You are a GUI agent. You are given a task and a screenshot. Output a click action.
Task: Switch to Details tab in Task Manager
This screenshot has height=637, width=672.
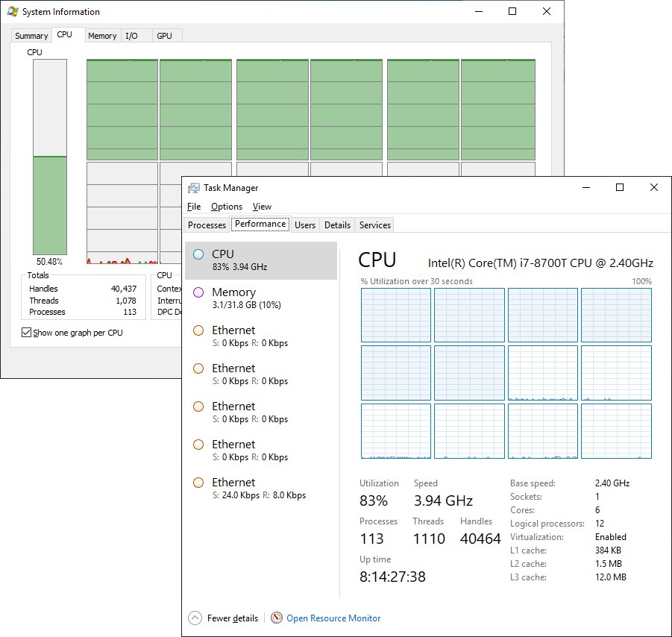tap(337, 225)
